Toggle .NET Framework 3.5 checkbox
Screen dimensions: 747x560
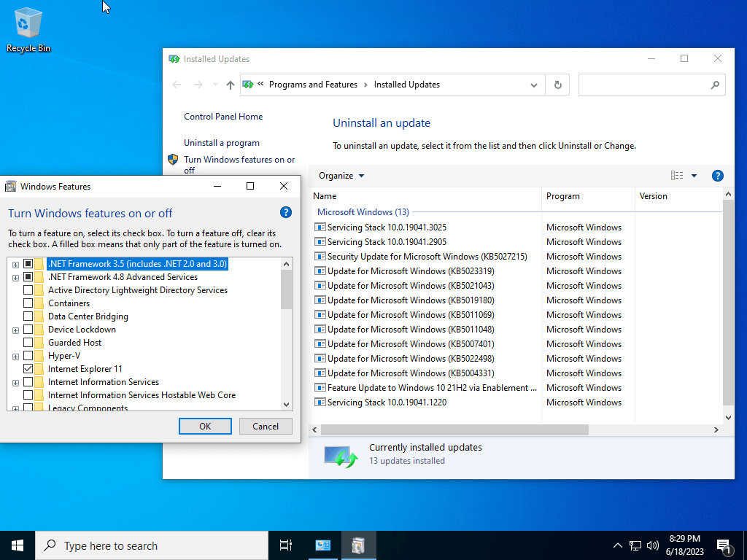[x=28, y=264]
